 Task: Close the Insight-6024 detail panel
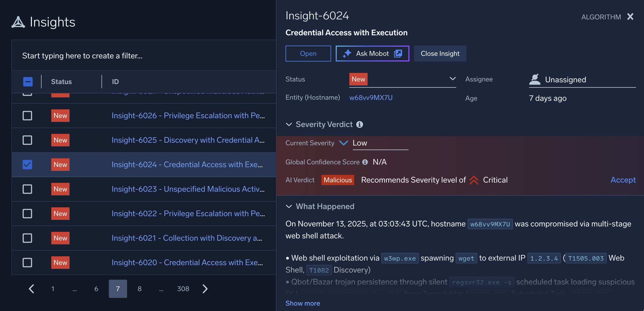[x=630, y=17]
